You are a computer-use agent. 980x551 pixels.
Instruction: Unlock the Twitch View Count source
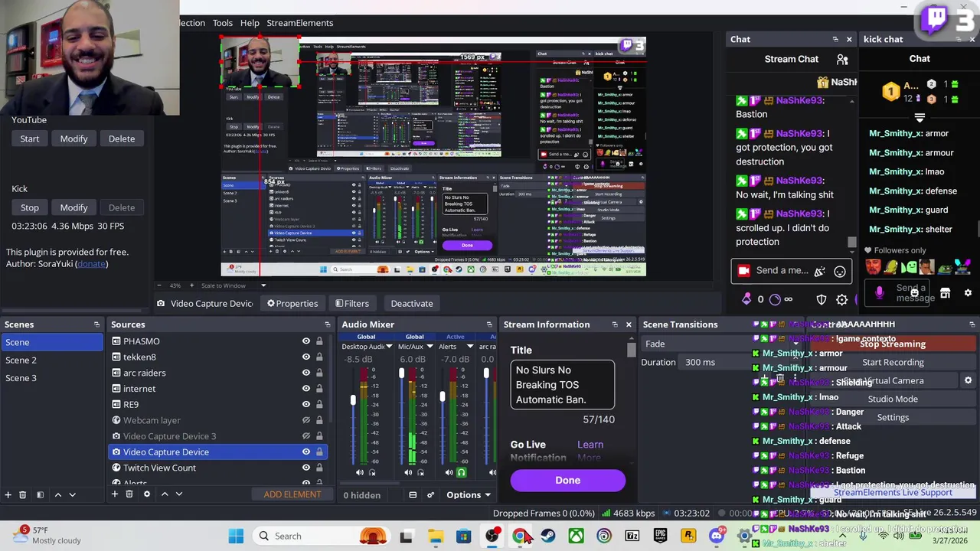pos(319,468)
